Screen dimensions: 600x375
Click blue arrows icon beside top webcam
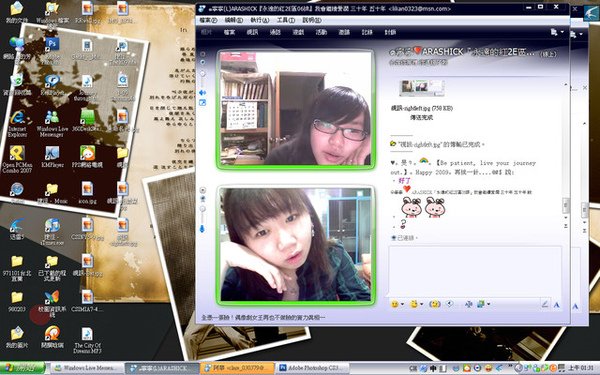coord(202,93)
